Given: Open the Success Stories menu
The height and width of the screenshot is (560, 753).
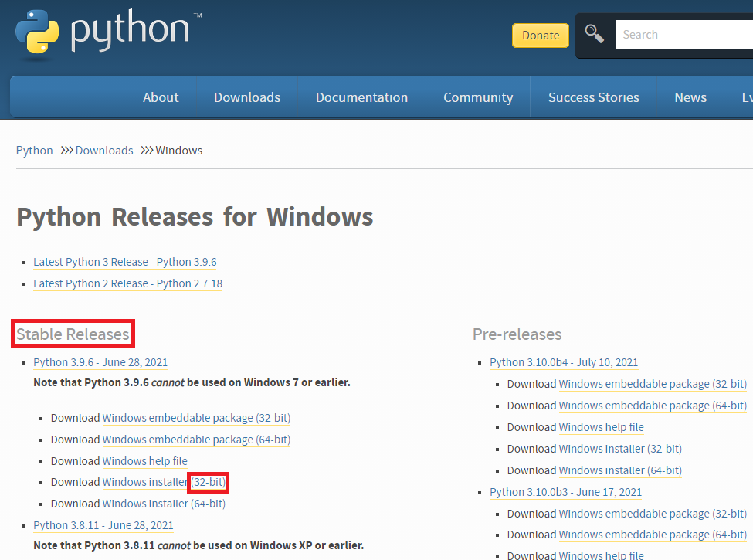Looking at the screenshot, I should click(x=594, y=97).
